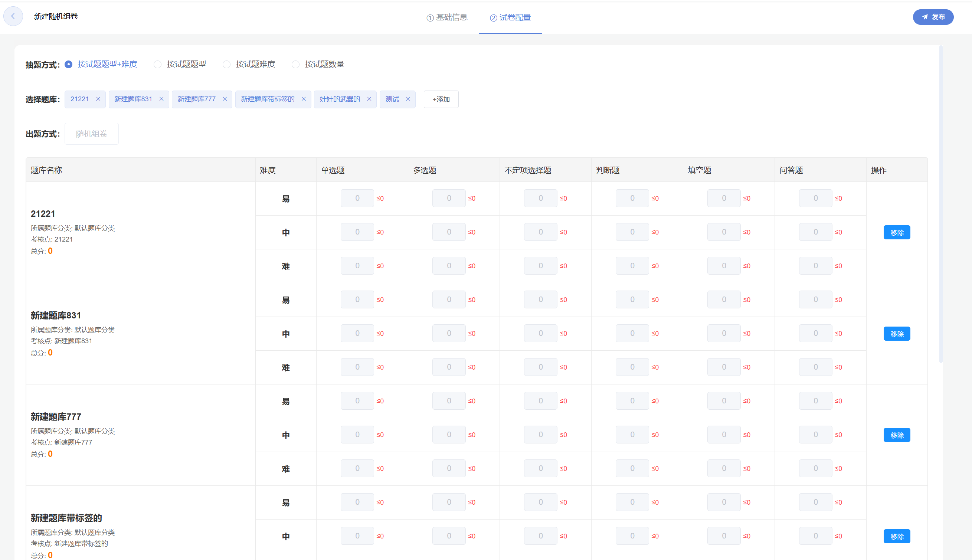Viewport: 972px width, 560px height.
Task: Remove the 新建题库777 tag
Action: pyautogui.click(x=225, y=99)
